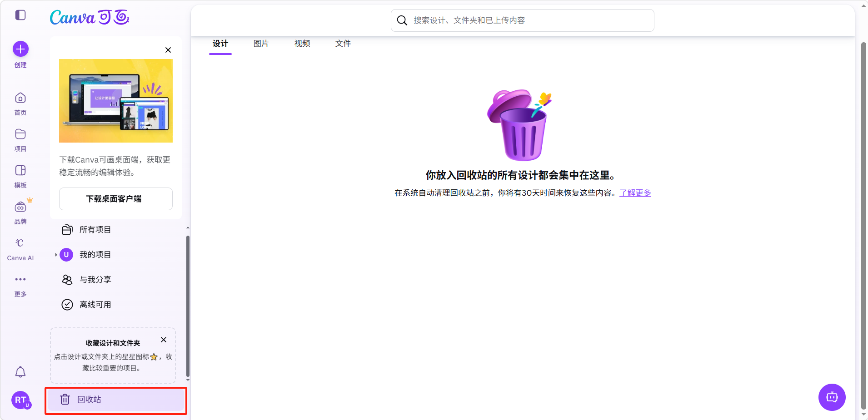Open the More options ellipsis
The height and width of the screenshot is (420, 868).
[x=20, y=279]
